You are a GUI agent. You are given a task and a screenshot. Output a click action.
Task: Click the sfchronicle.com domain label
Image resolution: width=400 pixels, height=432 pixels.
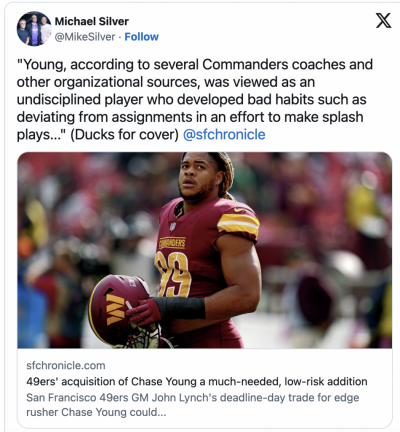click(x=66, y=365)
